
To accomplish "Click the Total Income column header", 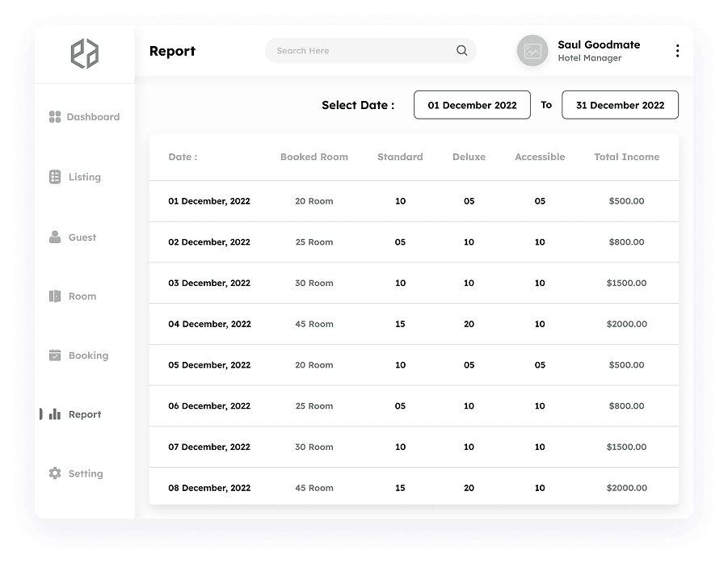I will (x=626, y=157).
